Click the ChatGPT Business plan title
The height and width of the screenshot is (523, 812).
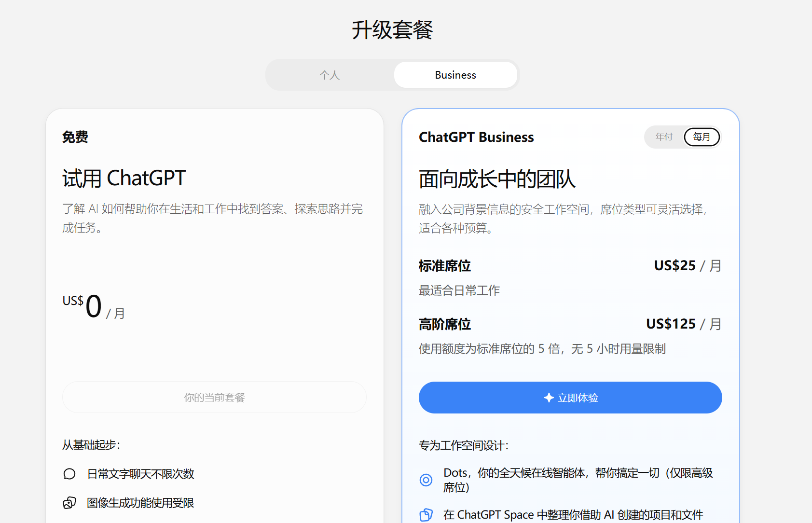pos(476,137)
